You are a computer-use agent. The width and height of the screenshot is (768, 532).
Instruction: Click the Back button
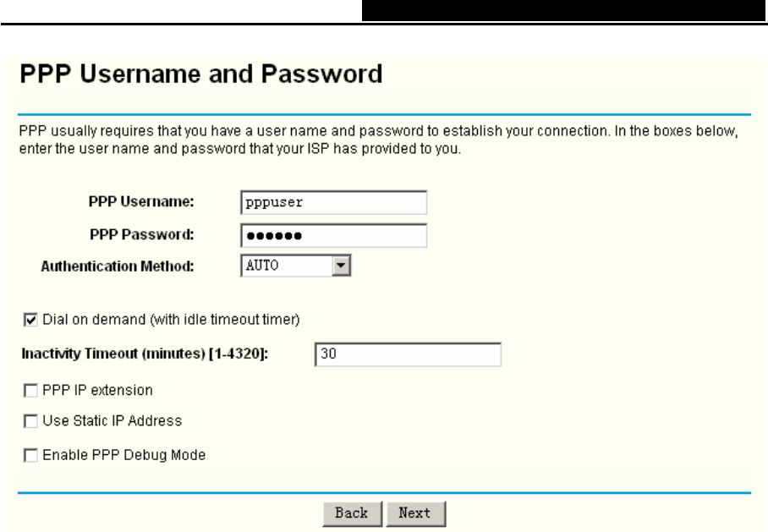coord(352,513)
